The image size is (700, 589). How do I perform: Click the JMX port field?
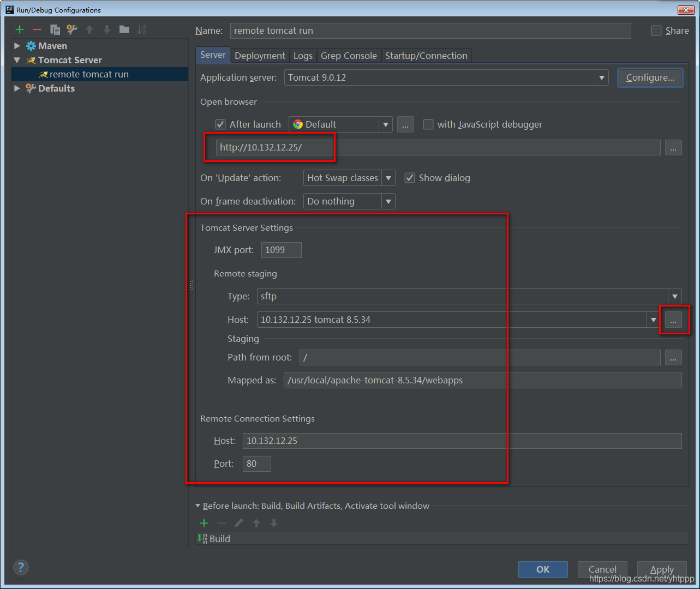click(281, 250)
